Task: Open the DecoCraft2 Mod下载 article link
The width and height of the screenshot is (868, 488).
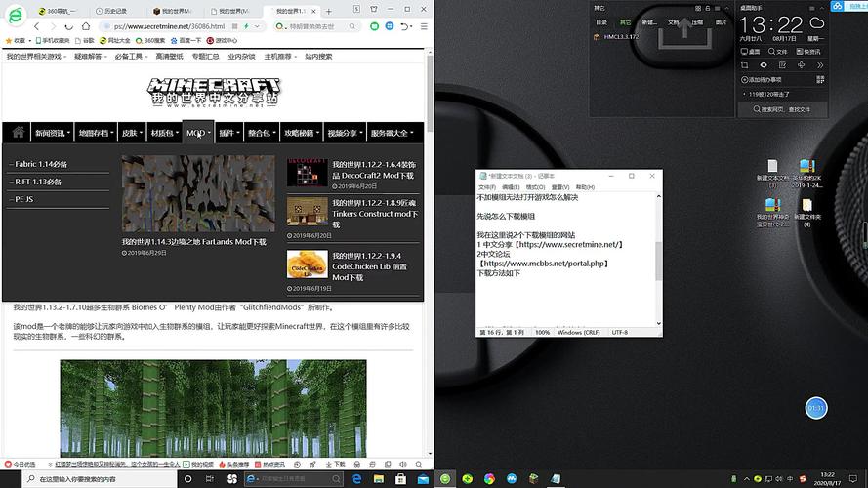Action: [x=374, y=170]
